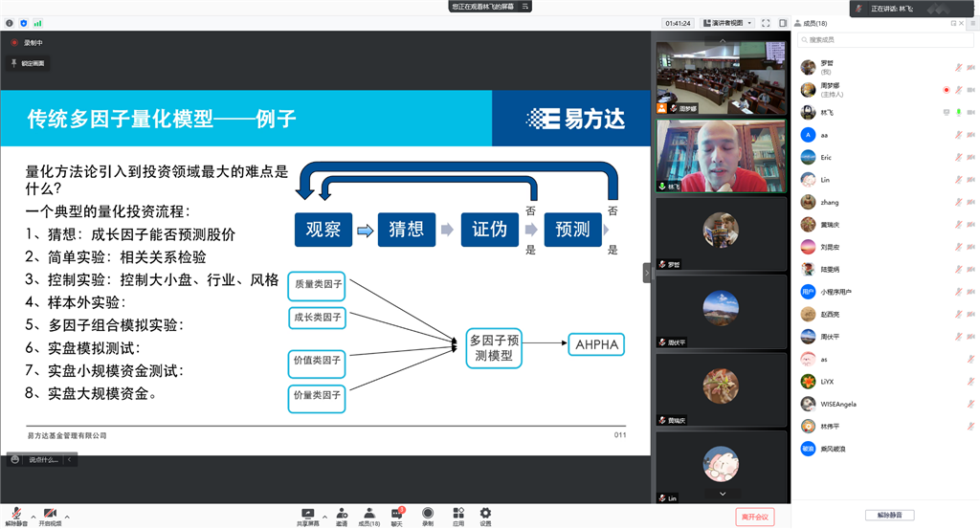Expand the arrow next to 共享屏幕
Screen dimensions: 980x529
(323, 516)
